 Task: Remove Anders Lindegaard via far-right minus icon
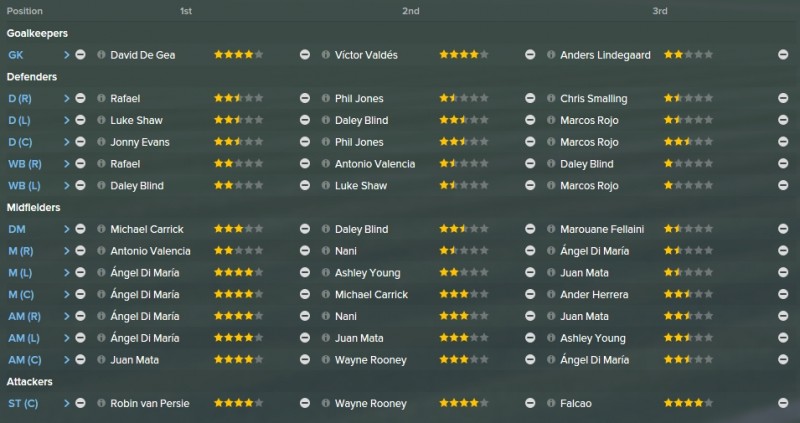point(783,55)
